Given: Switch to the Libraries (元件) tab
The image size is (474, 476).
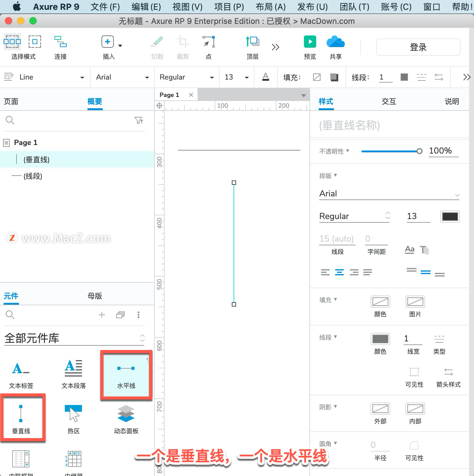Looking at the screenshot, I should (11, 296).
